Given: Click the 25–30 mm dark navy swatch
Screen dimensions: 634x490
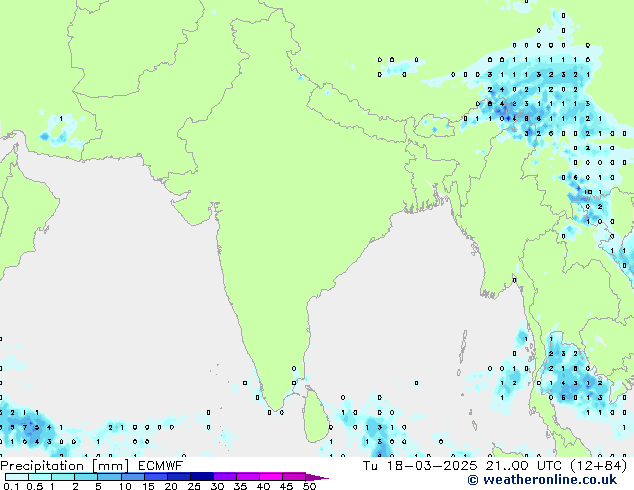Looking at the screenshot, I should tap(201, 477).
